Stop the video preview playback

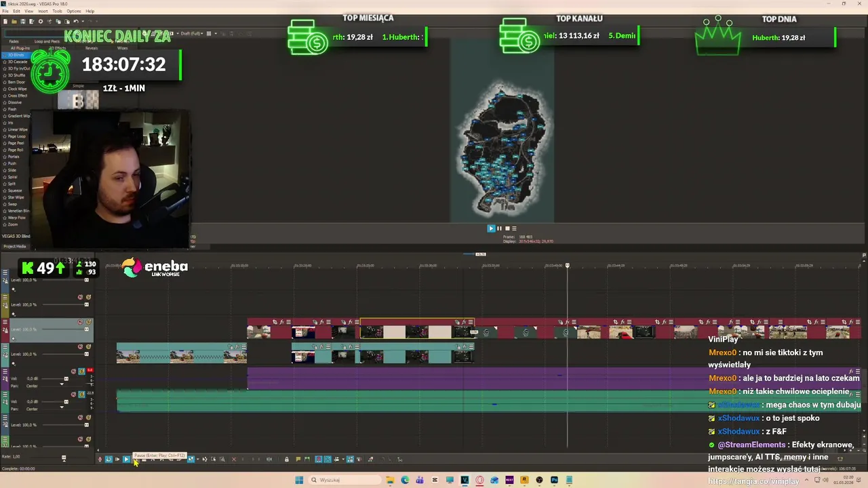pos(507,228)
